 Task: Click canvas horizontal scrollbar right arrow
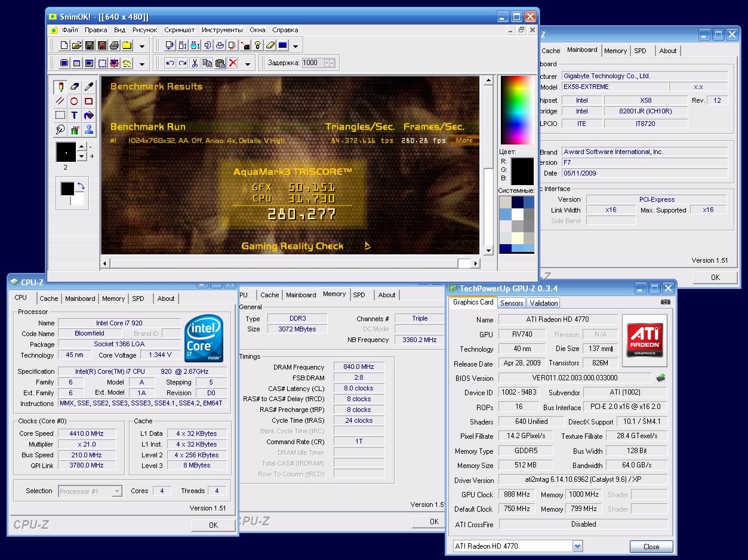(x=476, y=263)
